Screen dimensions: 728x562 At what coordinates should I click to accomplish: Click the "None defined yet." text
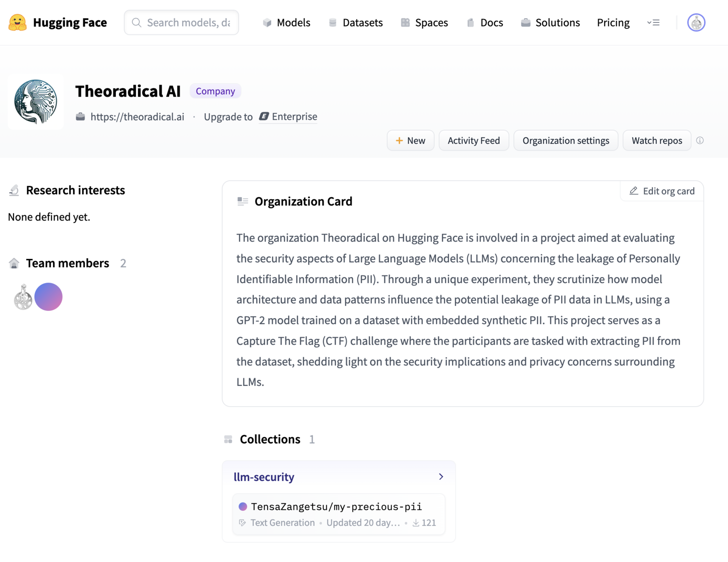click(x=49, y=217)
